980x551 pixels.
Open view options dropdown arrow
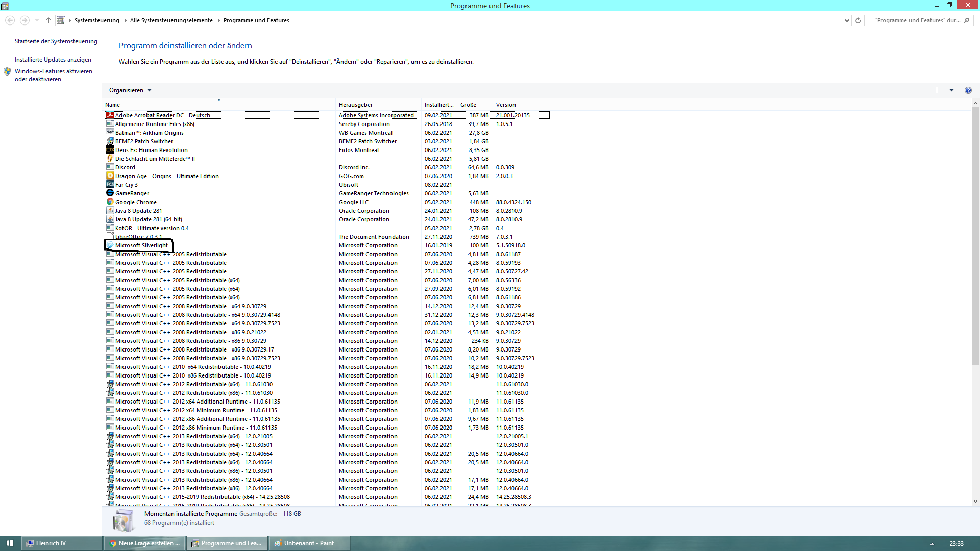[x=951, y=90]
